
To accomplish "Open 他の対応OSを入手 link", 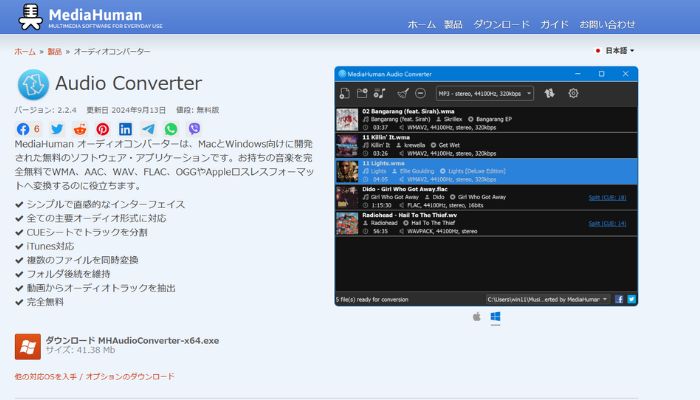I will pyautogui.click(x=46, y=377).
